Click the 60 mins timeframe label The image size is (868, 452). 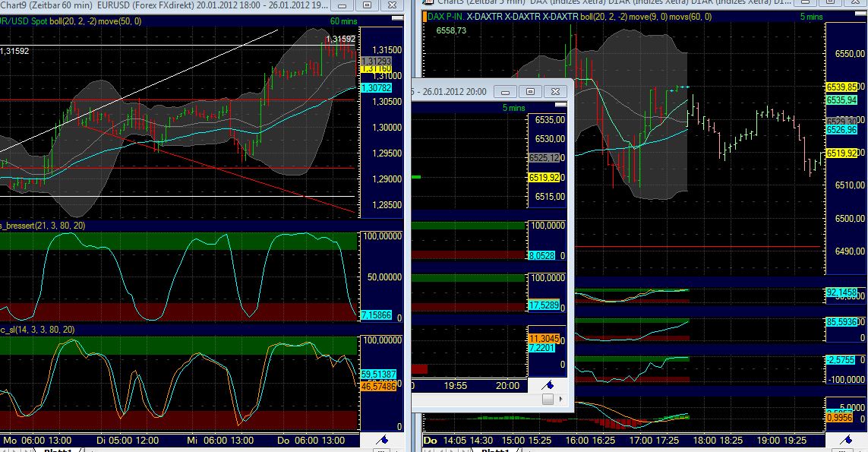[x=344, y=21]
